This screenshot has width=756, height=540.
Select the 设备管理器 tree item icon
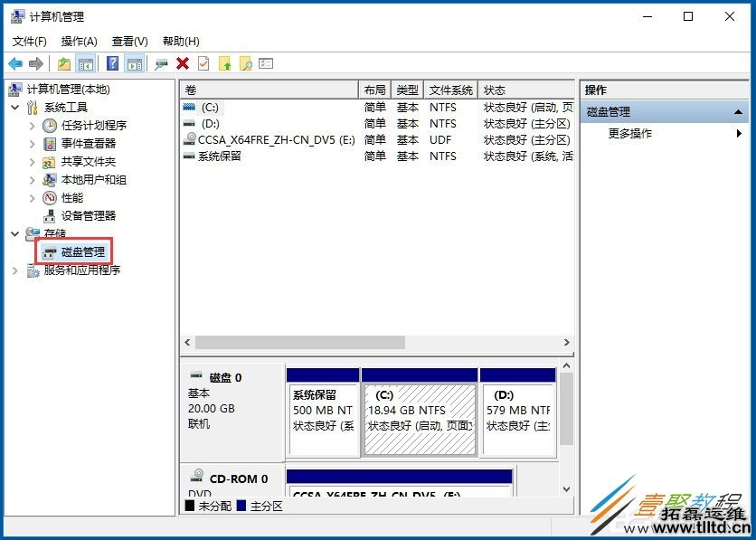49,215
